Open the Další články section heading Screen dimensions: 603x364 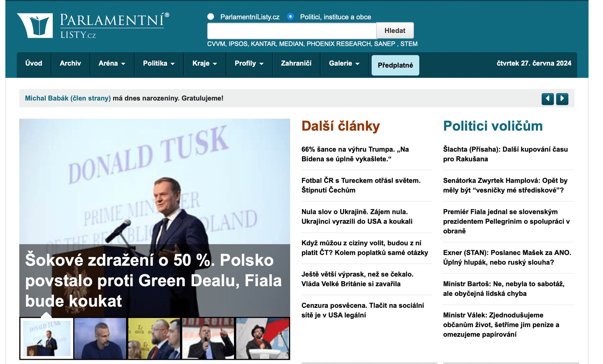click(x=341, y=126)
